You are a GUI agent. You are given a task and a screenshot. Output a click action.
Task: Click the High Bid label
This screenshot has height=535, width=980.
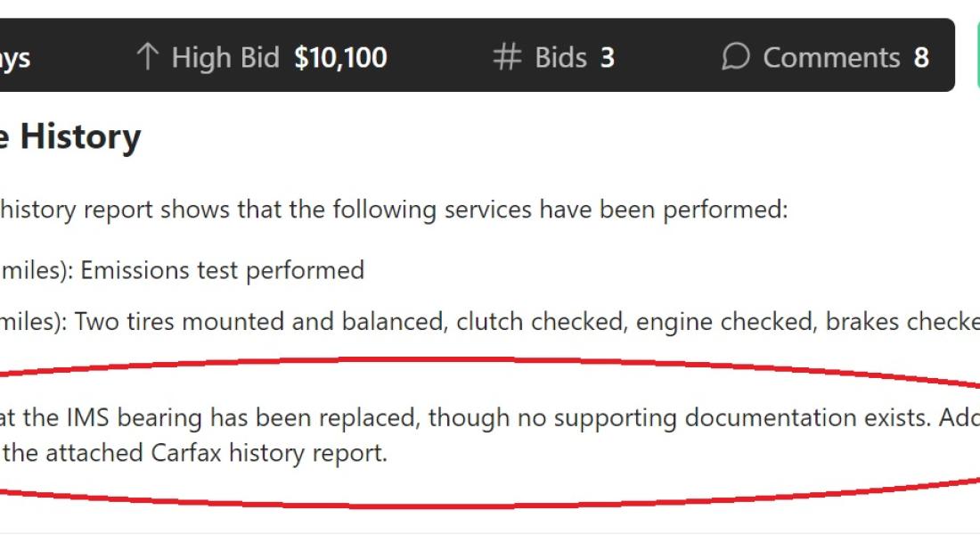pos(225,58)
